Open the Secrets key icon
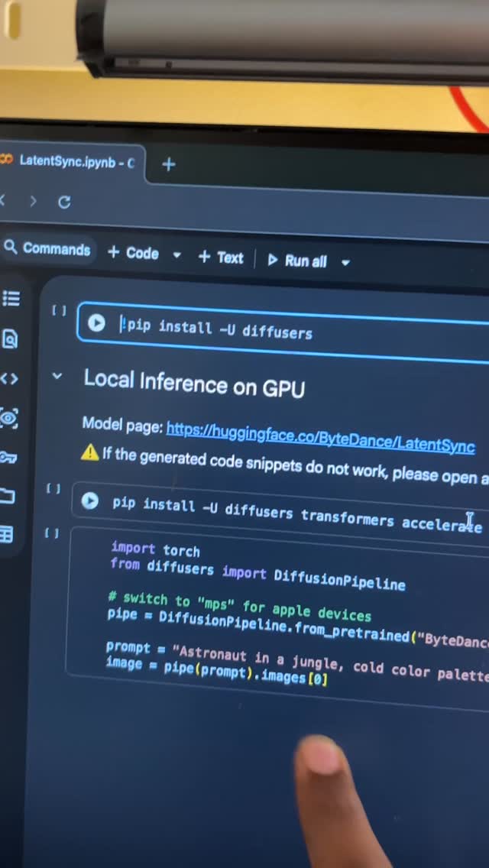Screen dimensions: 489x868 [x=8, y=457]
